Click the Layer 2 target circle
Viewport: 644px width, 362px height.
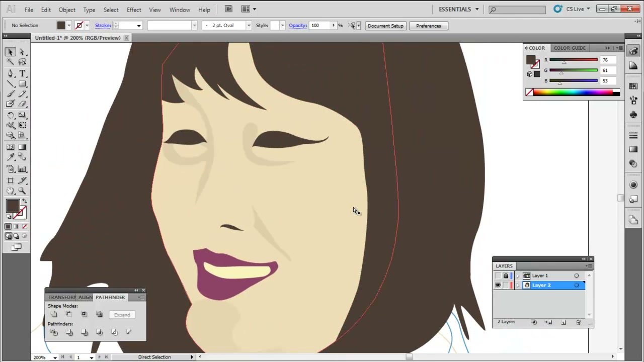click(x=577, y=285)
